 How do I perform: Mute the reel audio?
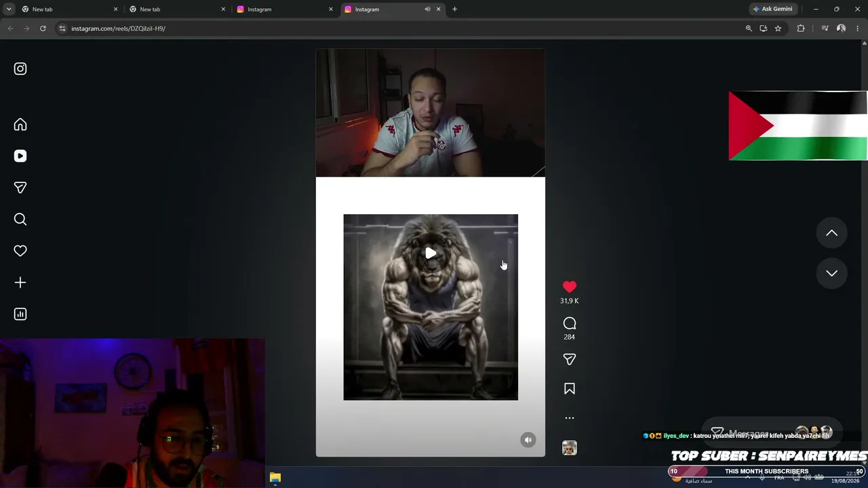528,440
